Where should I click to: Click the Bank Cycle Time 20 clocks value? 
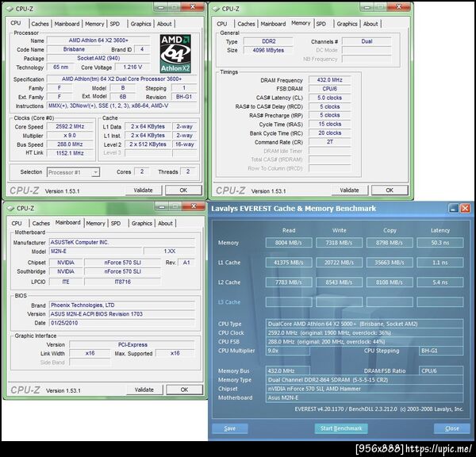(x=330, y=133)
